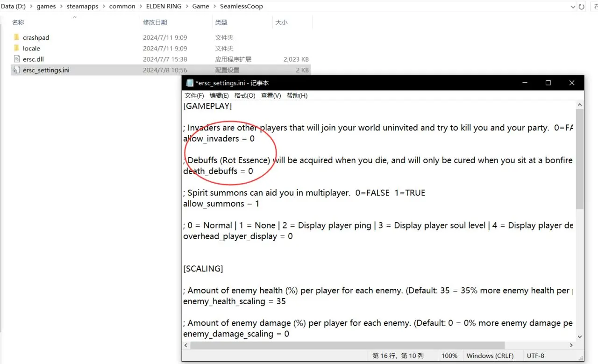Go to Game in the breadcrumb

tap(200, 7)
